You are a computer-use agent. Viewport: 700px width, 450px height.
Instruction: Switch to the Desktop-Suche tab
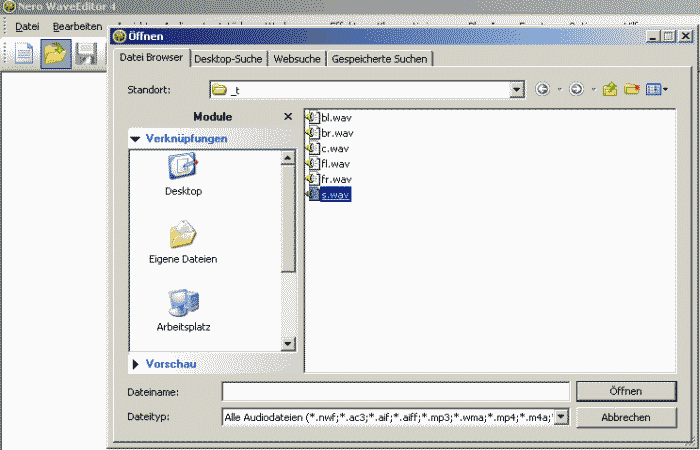[228, 59]
